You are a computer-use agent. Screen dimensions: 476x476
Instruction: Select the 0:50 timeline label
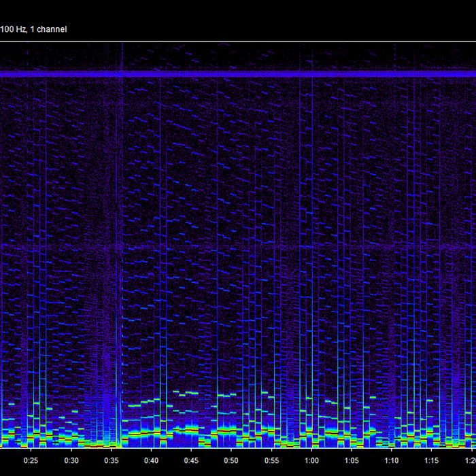tap(232, 460)
